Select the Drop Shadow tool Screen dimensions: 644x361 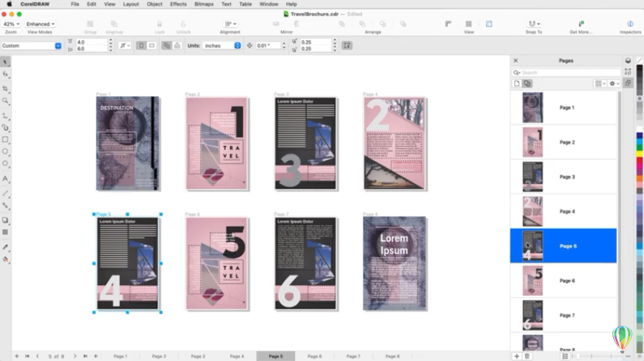(x=5, y=221)
